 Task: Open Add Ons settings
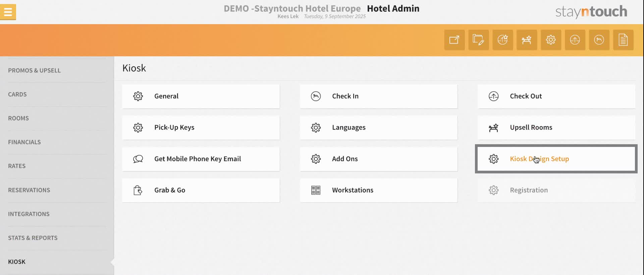coord(379,159)
